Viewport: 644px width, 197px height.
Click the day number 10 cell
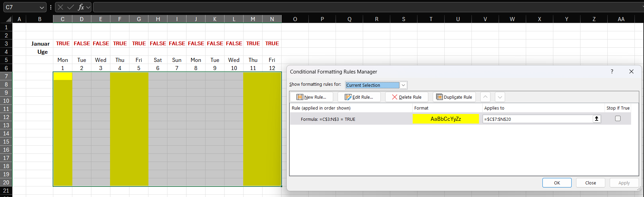234,68
